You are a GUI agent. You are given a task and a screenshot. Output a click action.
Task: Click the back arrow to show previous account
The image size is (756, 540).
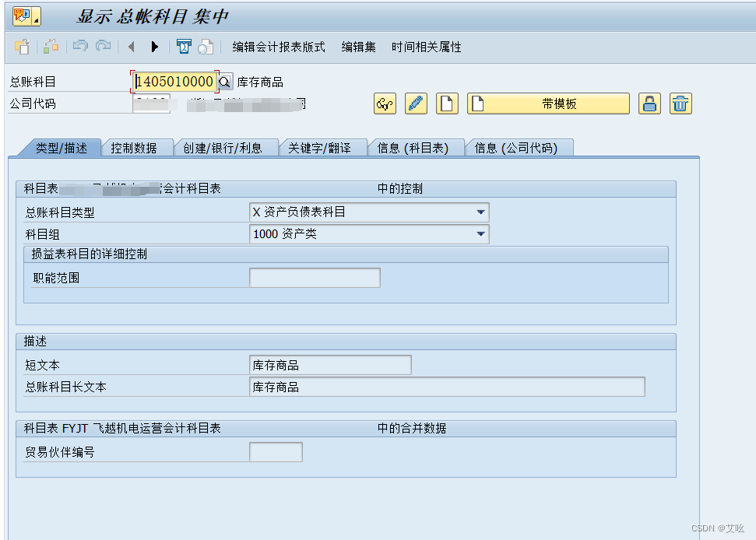coord(130,47)
